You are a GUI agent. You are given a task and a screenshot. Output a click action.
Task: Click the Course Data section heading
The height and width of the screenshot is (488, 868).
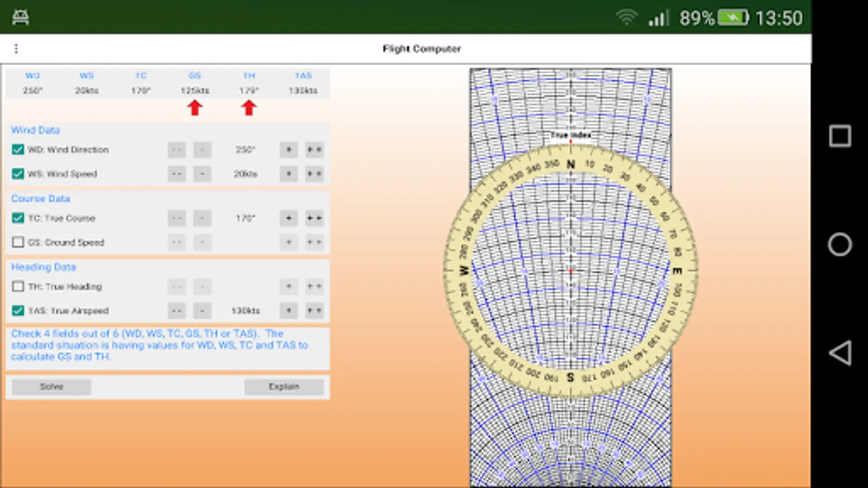[x=41, y=198]
